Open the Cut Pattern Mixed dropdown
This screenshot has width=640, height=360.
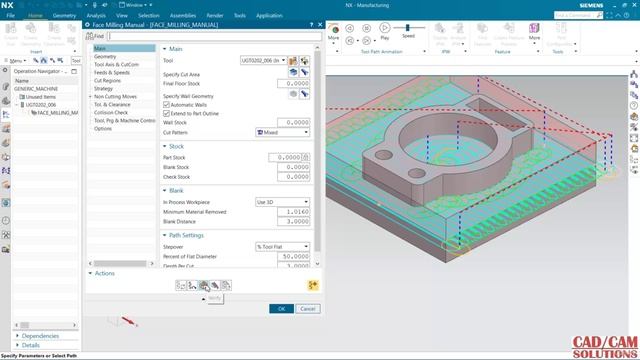282,132
